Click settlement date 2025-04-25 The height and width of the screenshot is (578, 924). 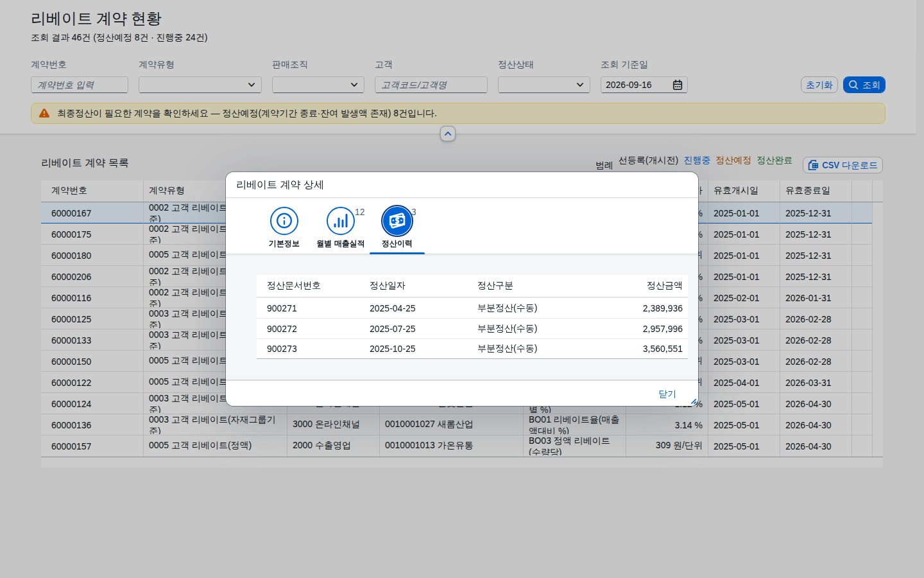tap(393, 308)
